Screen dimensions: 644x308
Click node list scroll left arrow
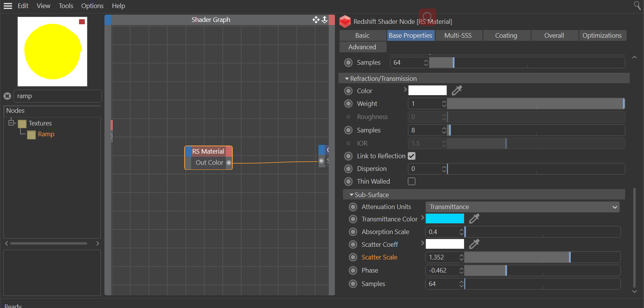tap(7, 243)
